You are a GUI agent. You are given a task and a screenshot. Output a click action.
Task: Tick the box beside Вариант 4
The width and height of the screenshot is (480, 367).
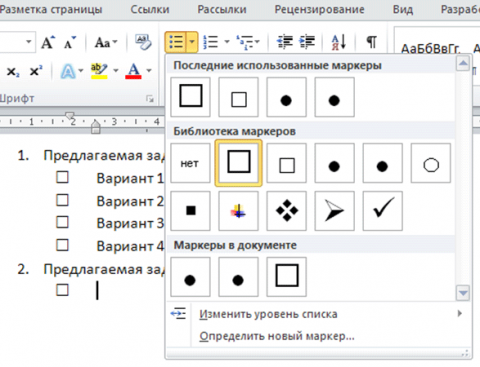pyautogui.click(x=62, y=245)
